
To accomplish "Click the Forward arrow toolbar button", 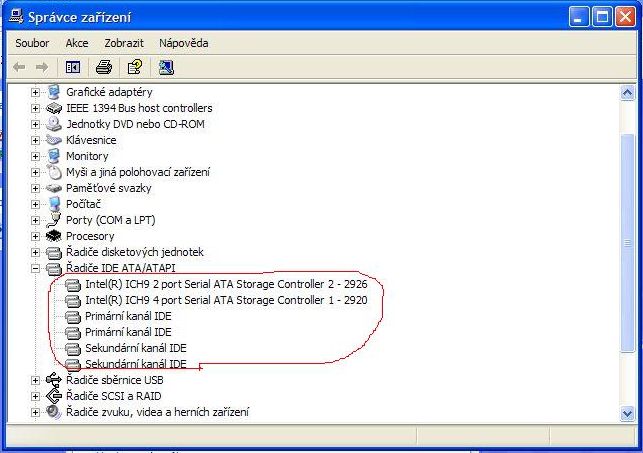I will click(x=41, y=67).
